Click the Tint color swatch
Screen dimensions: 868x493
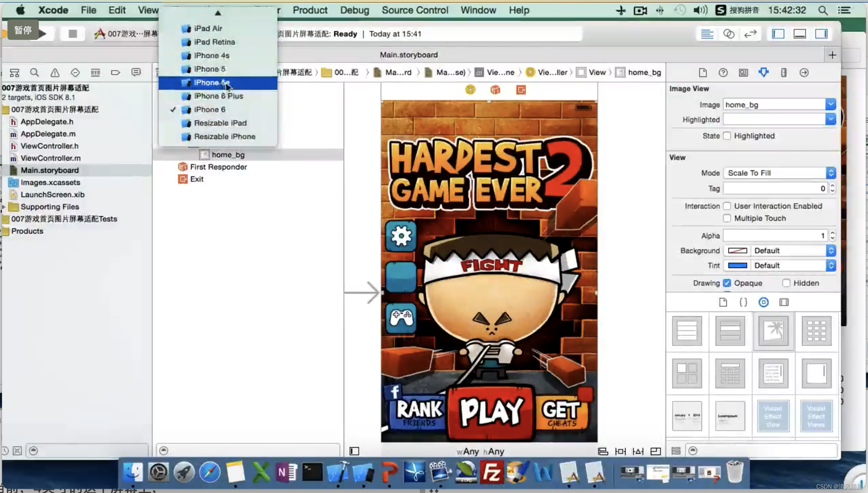pos(737,265)
